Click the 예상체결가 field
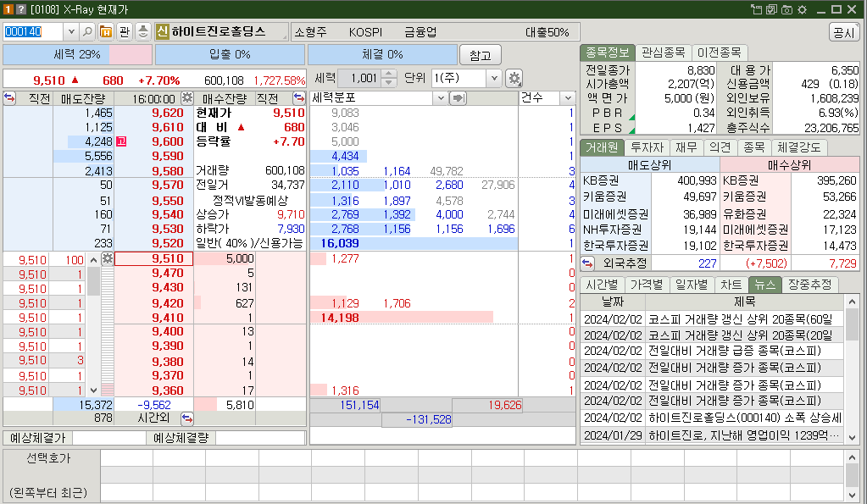Viewport: 867px width, 504px height. pos(109,438)
